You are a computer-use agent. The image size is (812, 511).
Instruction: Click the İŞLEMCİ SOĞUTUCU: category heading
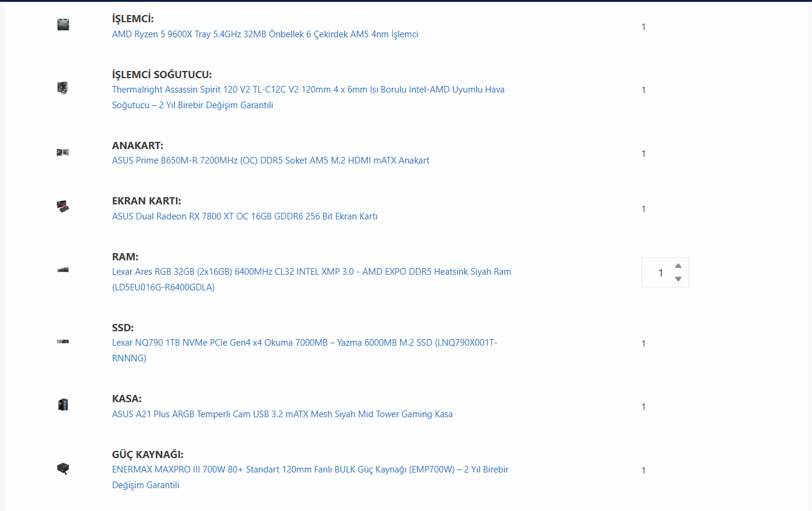point(162,75)
